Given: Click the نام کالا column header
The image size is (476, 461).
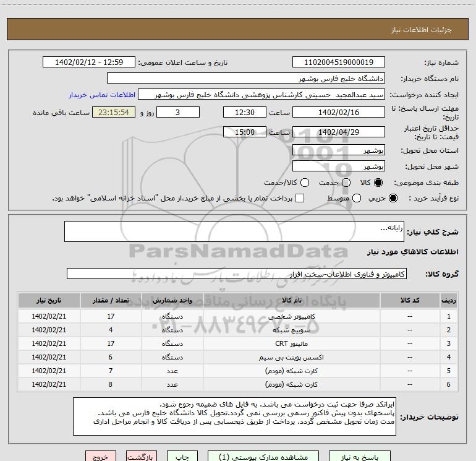Looking at the screenshot, I should [291, 300].
